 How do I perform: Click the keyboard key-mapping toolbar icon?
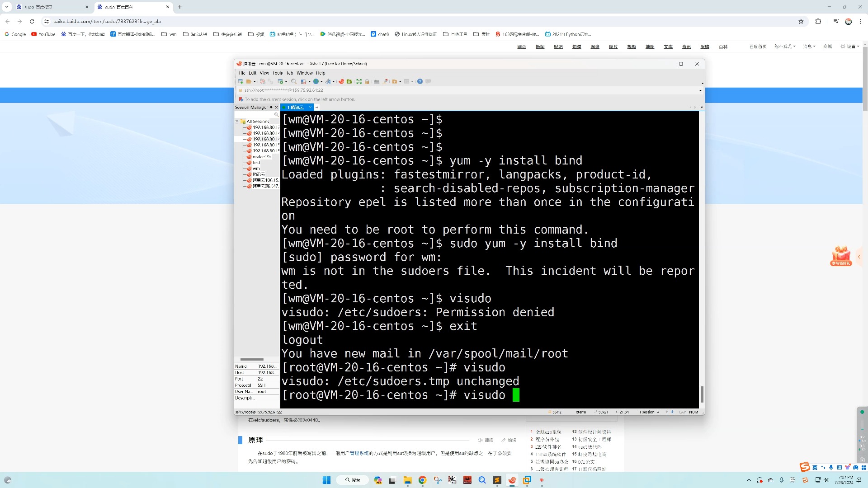pyautogui.click(x=377, y=81)
